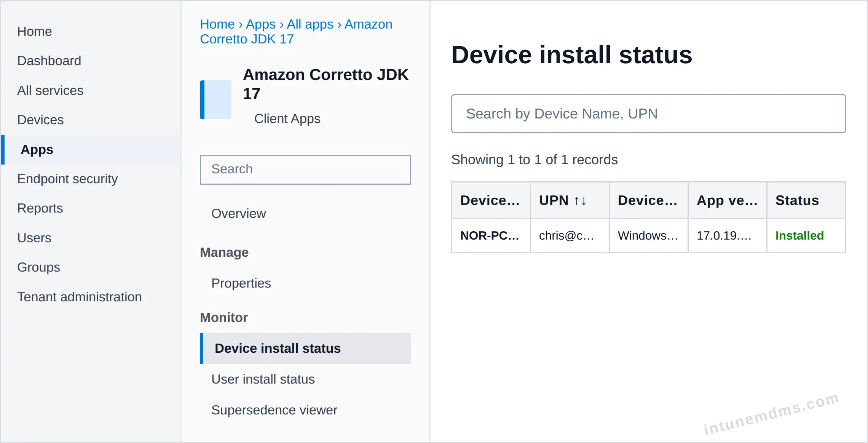The height and width of the screenshot is (443, 868).
Task: Go to Dashboard in the sidebar
Action: [x=49, y=61]
